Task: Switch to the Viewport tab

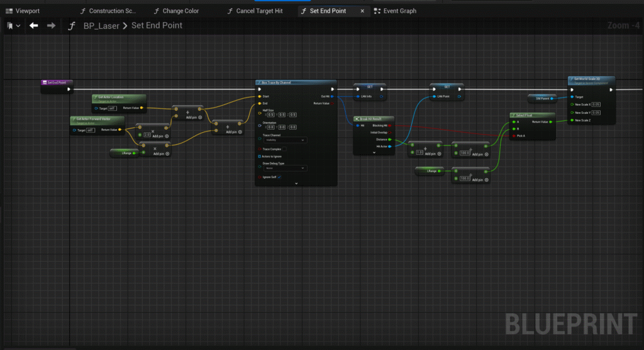Action: pyautogui.click(x=23, y=11)
